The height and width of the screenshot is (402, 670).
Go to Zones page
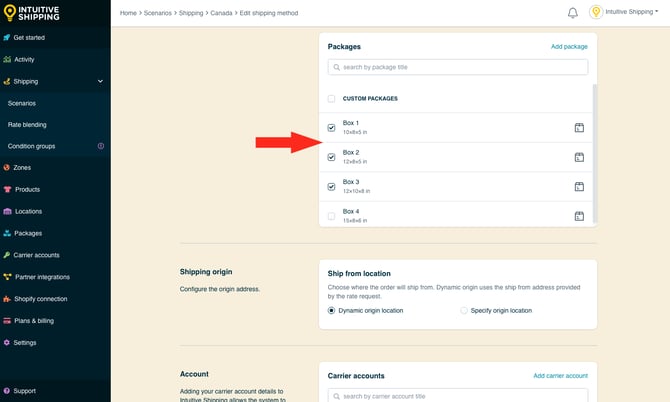pos(22,167)
